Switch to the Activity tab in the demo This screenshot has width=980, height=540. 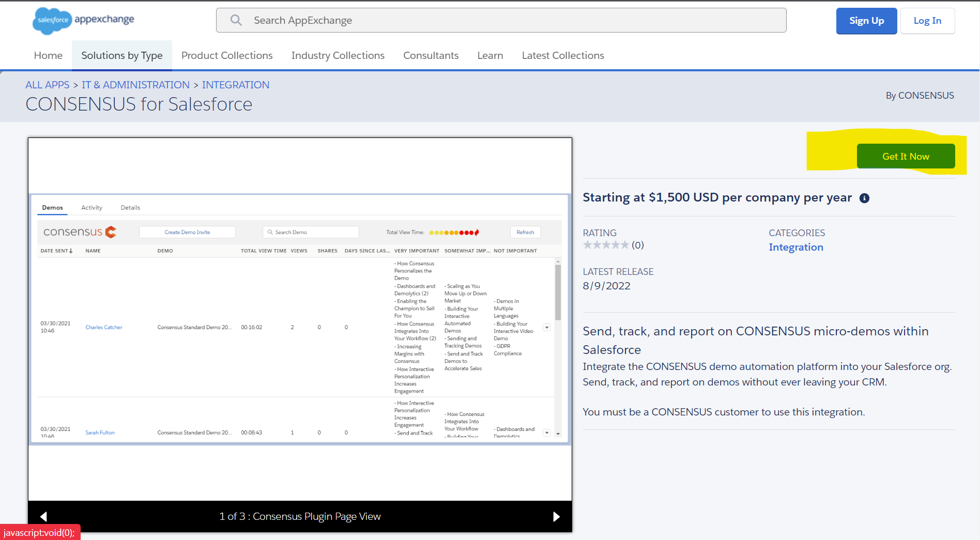(91, 207)
